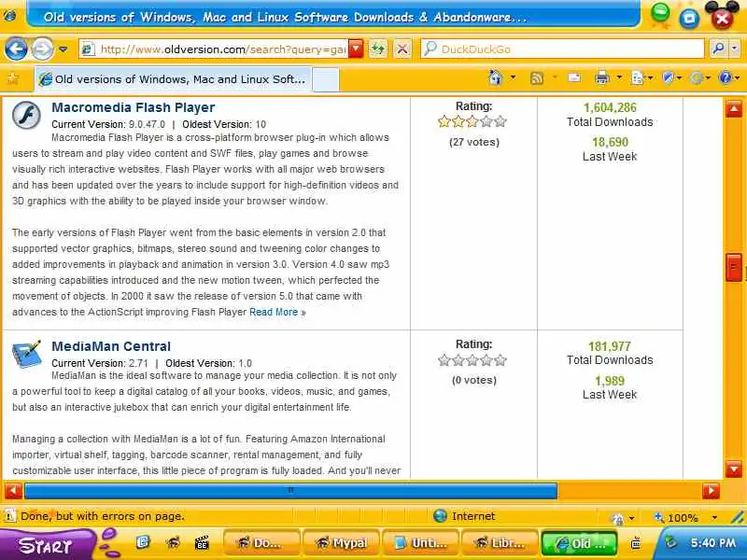Switch to the Mypal taskbar window

point(341,543)
